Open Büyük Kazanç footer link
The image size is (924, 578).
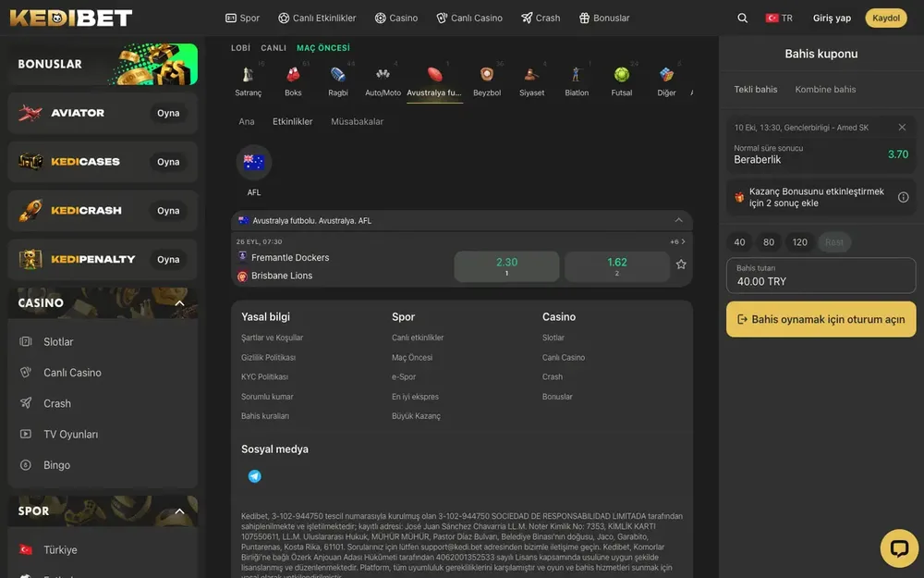(416, 416)
